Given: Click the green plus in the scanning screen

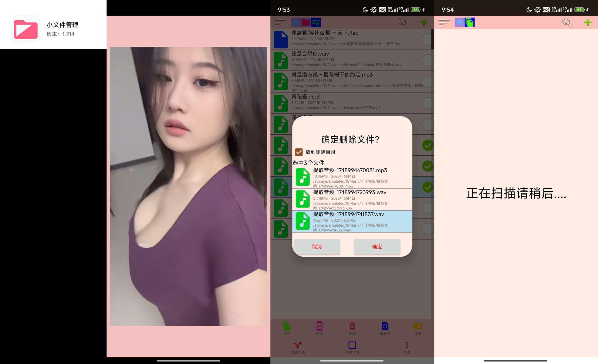Looking at the screenshot, I should [587, 22].
